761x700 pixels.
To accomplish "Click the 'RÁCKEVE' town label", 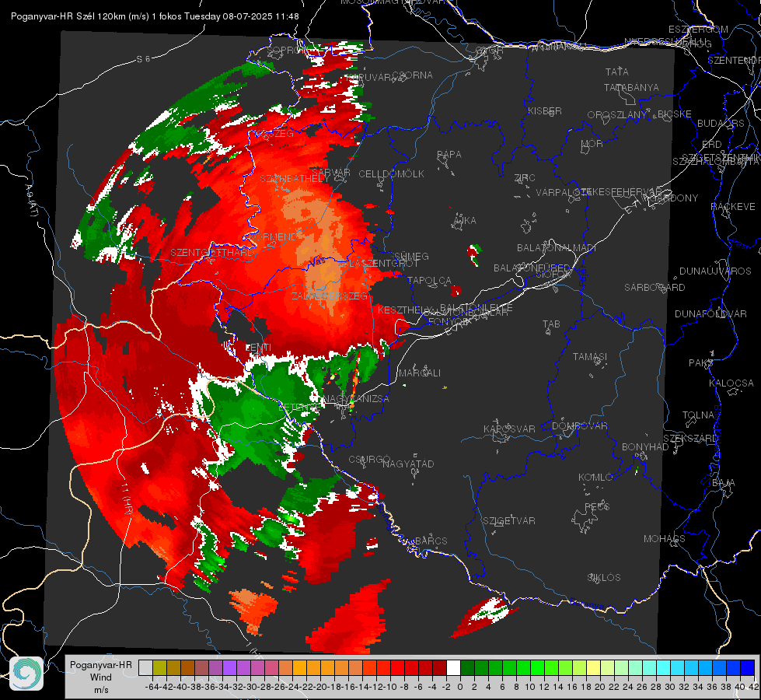I will coord(733,207).
